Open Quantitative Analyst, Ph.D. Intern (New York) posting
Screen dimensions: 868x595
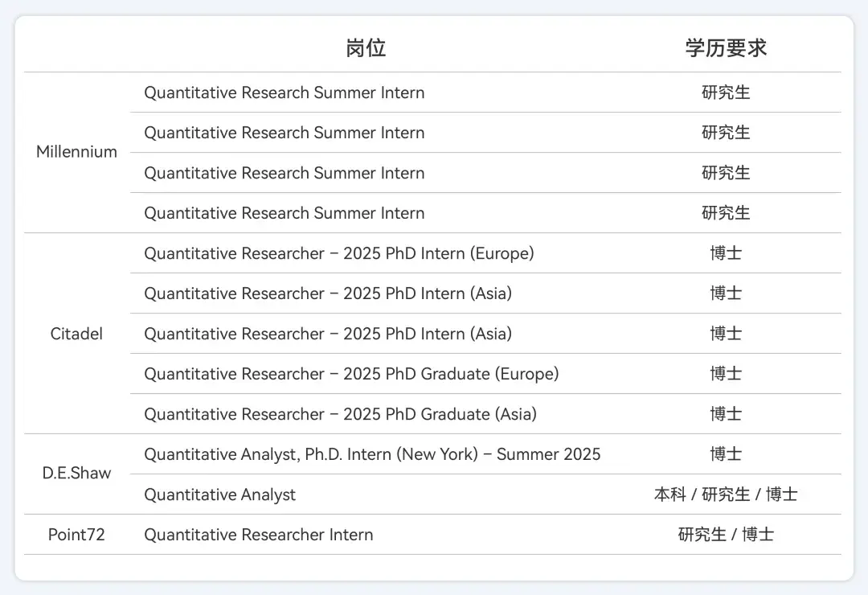(371, 453)
